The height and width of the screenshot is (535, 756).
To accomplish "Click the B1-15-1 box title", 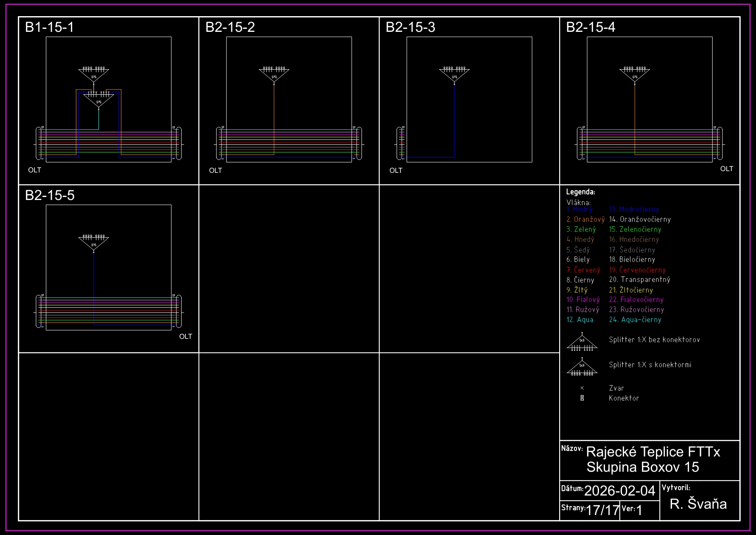I will [x=50, y=27].
